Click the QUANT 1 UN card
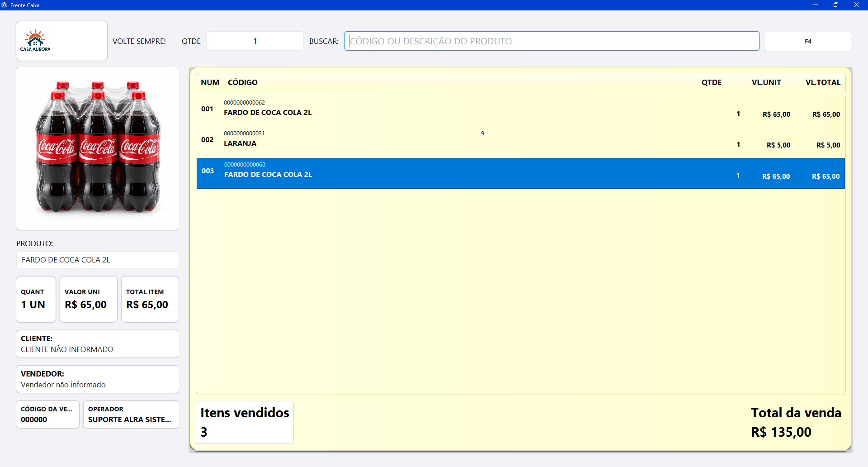The height and width of the screenshot is (467, 868). tap(36, 299)
